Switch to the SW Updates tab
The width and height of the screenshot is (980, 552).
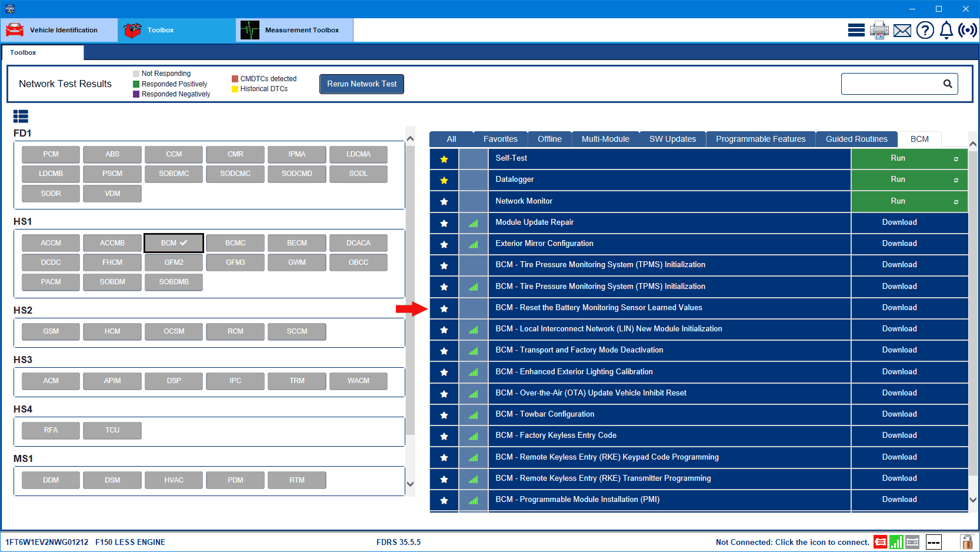click(x=672, y=139)
